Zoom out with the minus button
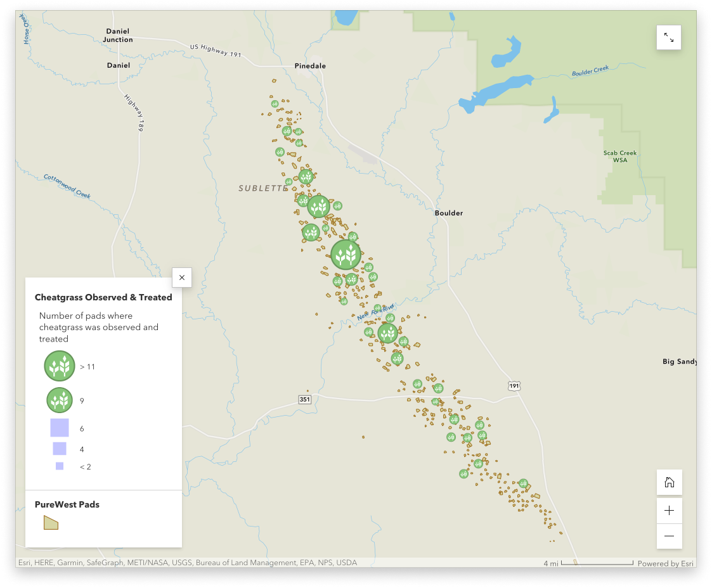The height and width of the screenshot is (588, 712). [669, 536]
